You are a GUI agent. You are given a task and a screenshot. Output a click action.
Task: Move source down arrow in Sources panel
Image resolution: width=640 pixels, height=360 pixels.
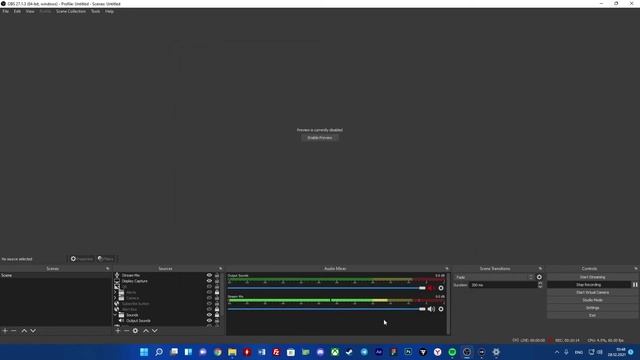tap(155, 331)
